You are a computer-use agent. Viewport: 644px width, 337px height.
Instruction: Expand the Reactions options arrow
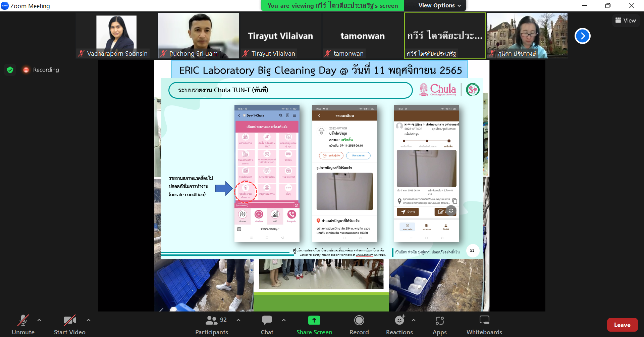click(414, 320)
